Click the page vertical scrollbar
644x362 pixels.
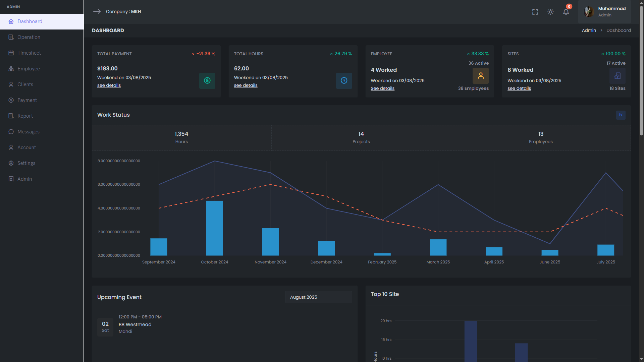coord(641,70)
